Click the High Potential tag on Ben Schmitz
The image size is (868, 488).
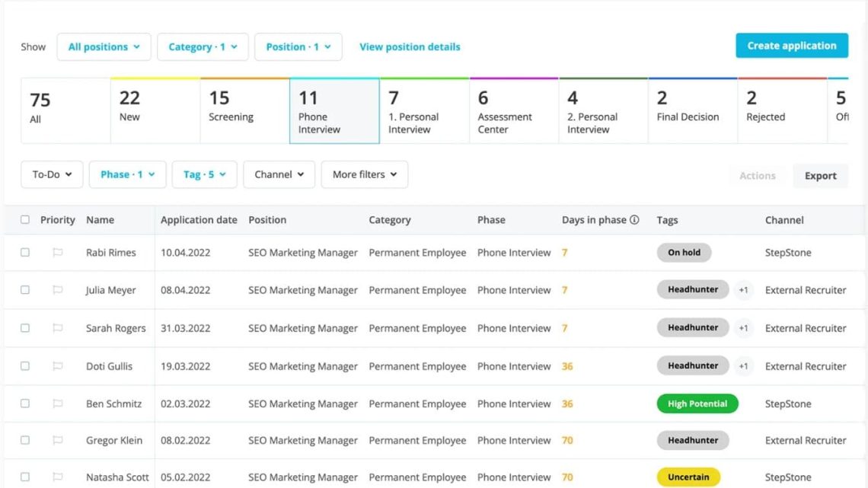(x=697, y=403)
